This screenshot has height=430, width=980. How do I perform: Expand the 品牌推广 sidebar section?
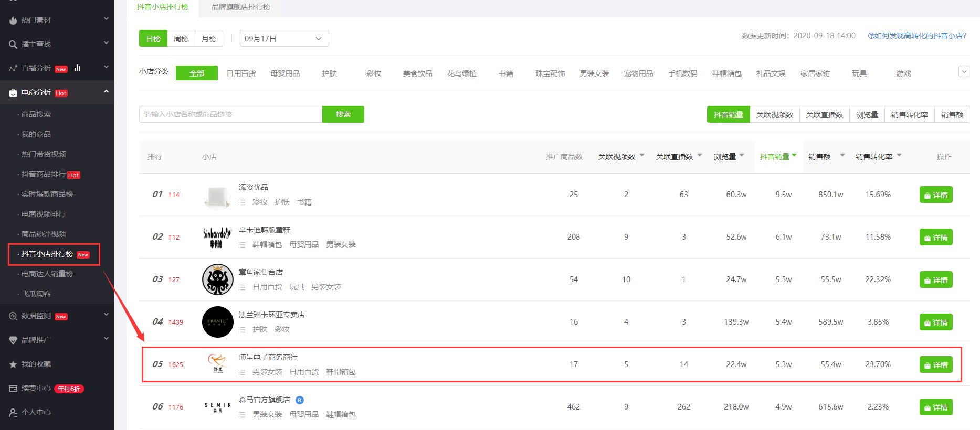click(106, 339)
